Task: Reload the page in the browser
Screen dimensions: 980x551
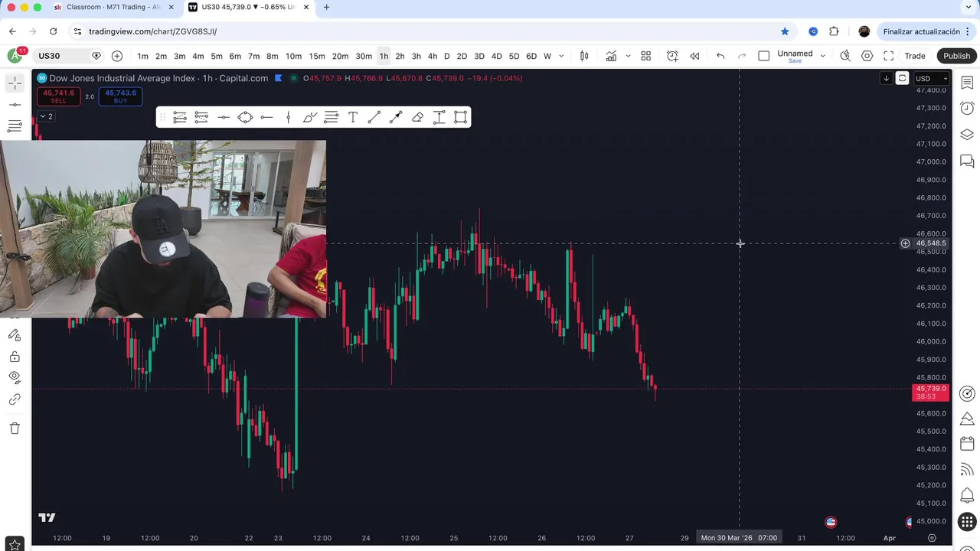Action: 53,31
